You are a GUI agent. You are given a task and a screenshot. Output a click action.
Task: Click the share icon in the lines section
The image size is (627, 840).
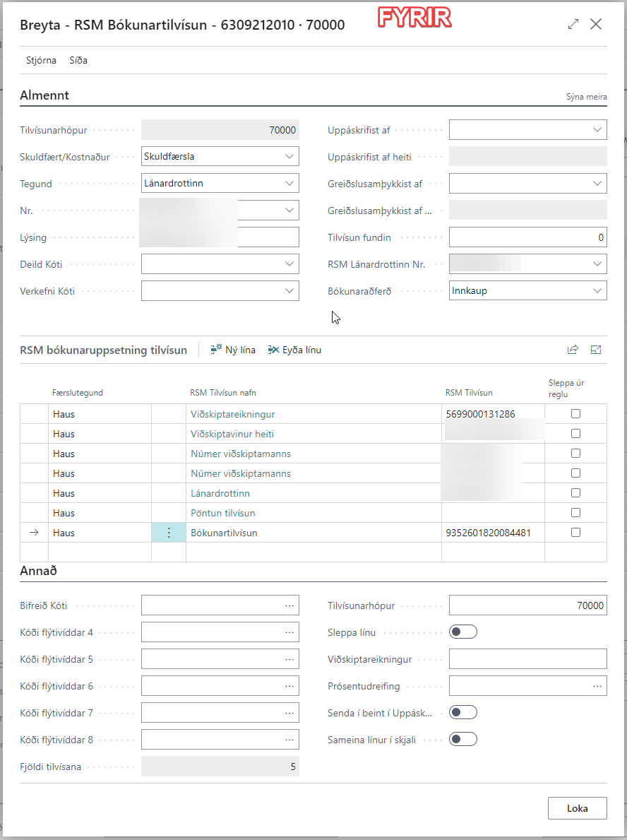pyautogui.click(x=573, y=350)
